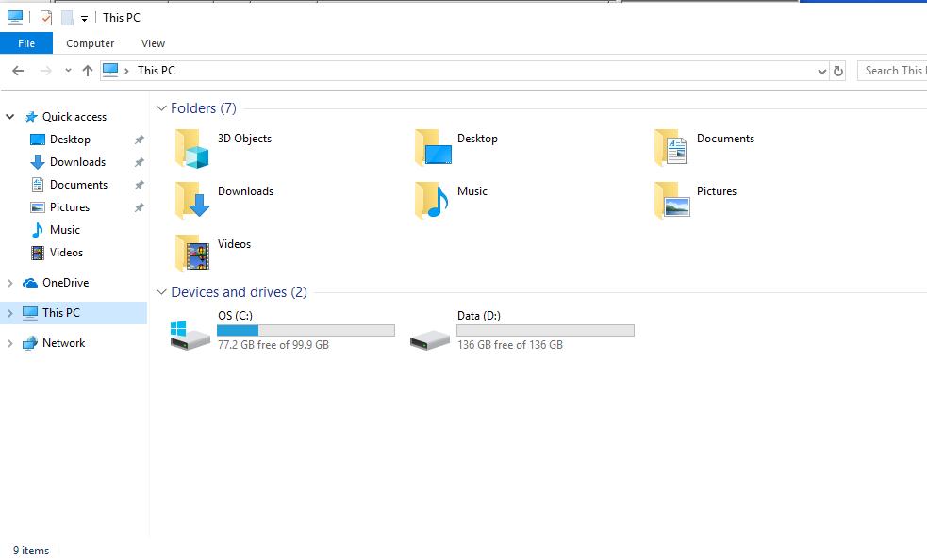Click the New folder quick access toolbar icon

point(67,18)
